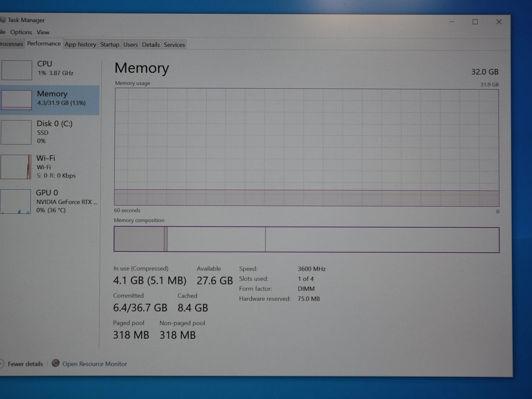Open the Users tab
This screenshot has width=532, height=399.
pyautogui.click(x=130, y=45)
